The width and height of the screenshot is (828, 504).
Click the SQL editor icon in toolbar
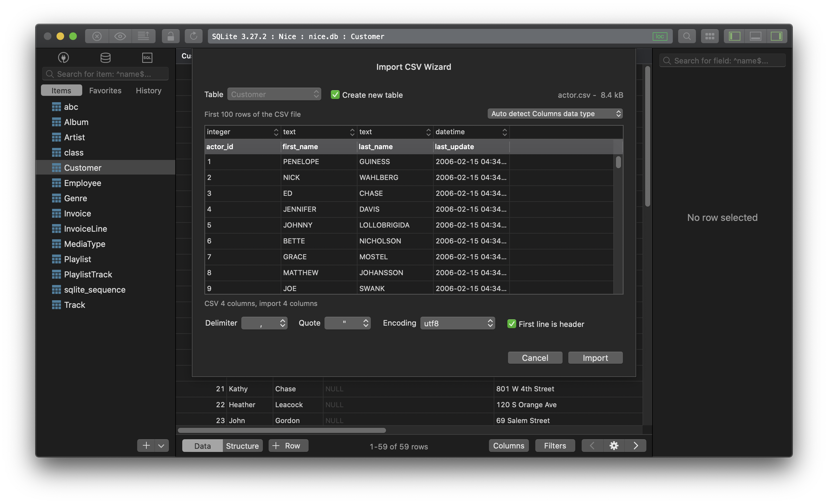(x=147, y=57)
